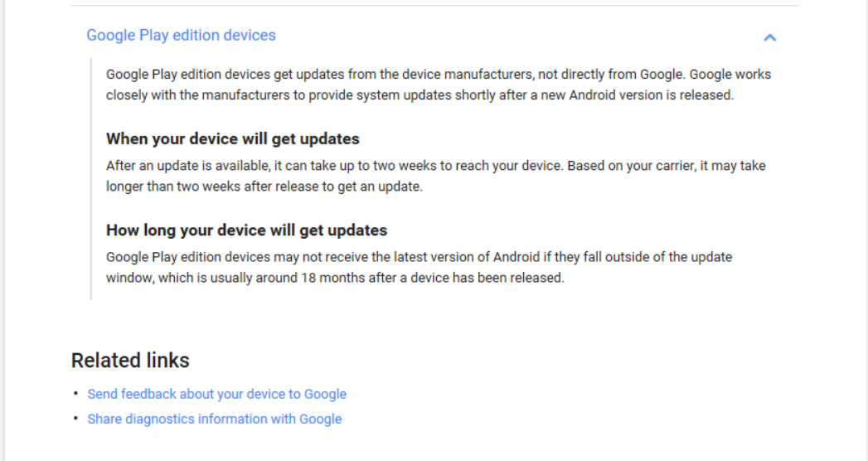Collapse section using the up chevron icon
The image size is (868, 461).
tap(769, 37)
